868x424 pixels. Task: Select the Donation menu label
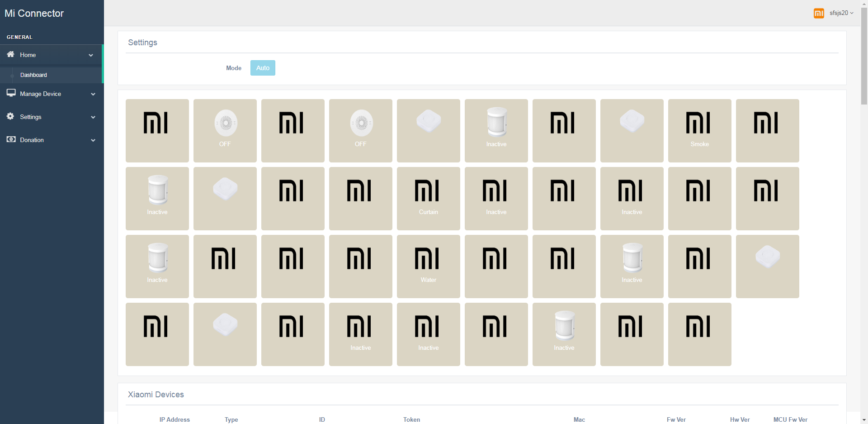[x=32, y=140]
